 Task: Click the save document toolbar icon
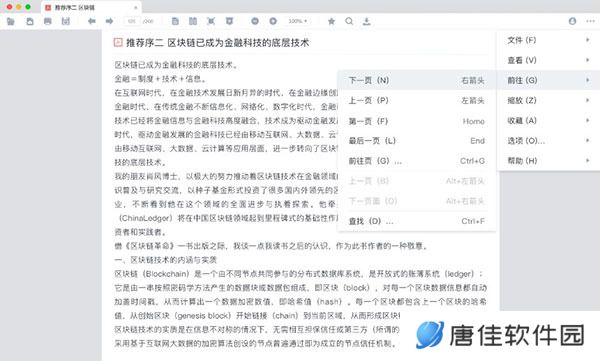[29, 21]
